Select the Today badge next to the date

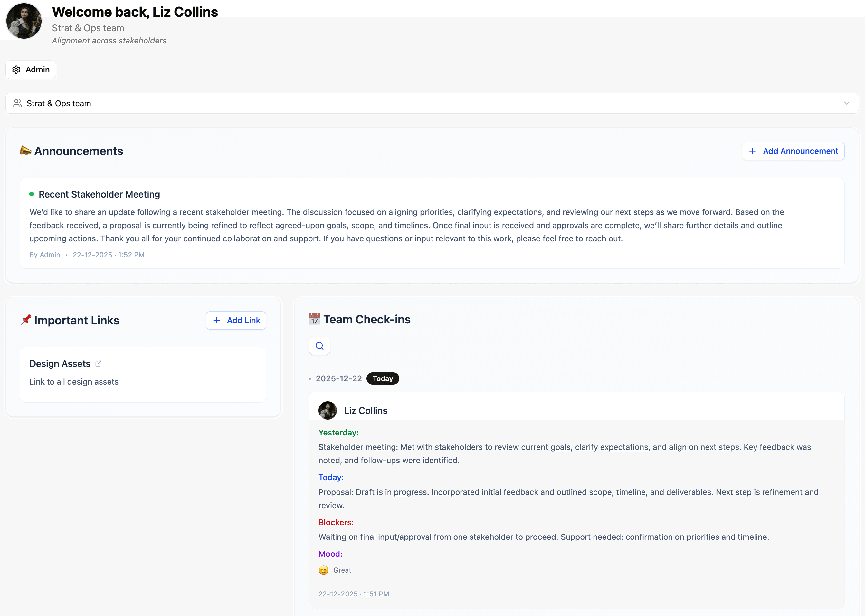point(382,378)
